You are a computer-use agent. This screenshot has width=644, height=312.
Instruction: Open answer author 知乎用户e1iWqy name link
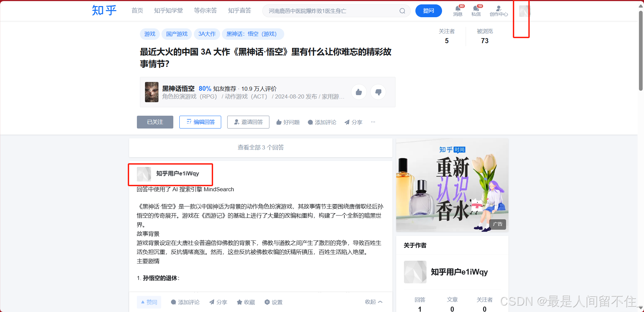click(178, 173)
